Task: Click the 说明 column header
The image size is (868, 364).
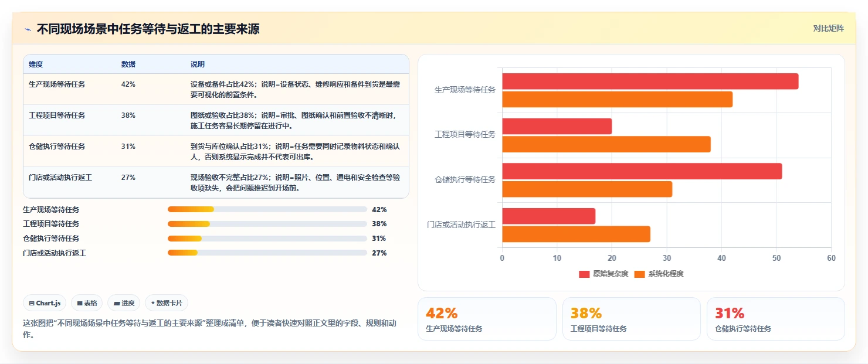Action: 198,64
